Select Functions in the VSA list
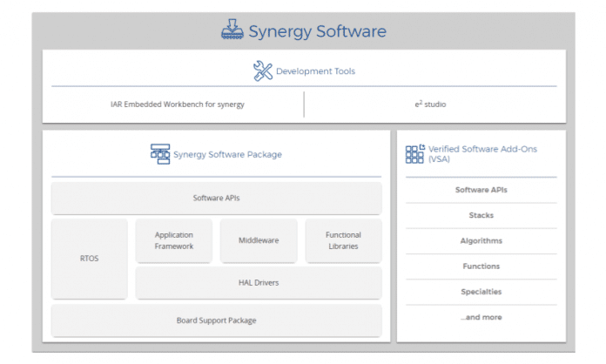 click(x=481, y=266)
